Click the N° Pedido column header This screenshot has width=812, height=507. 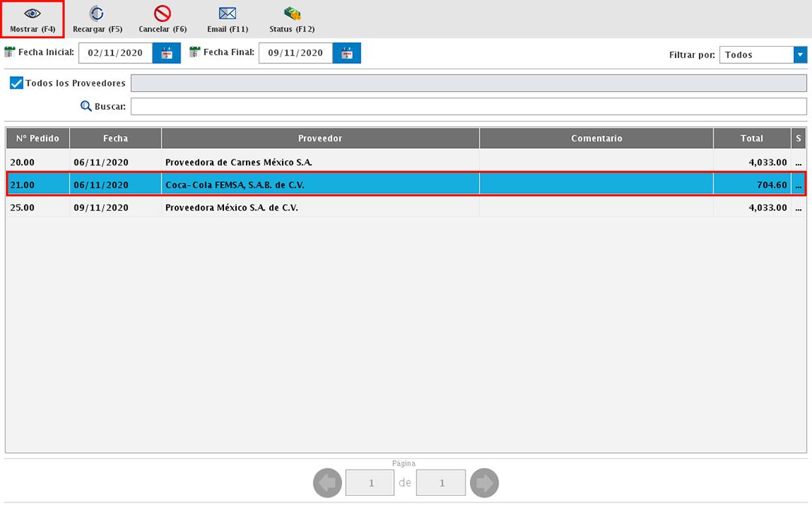(38, 138)
